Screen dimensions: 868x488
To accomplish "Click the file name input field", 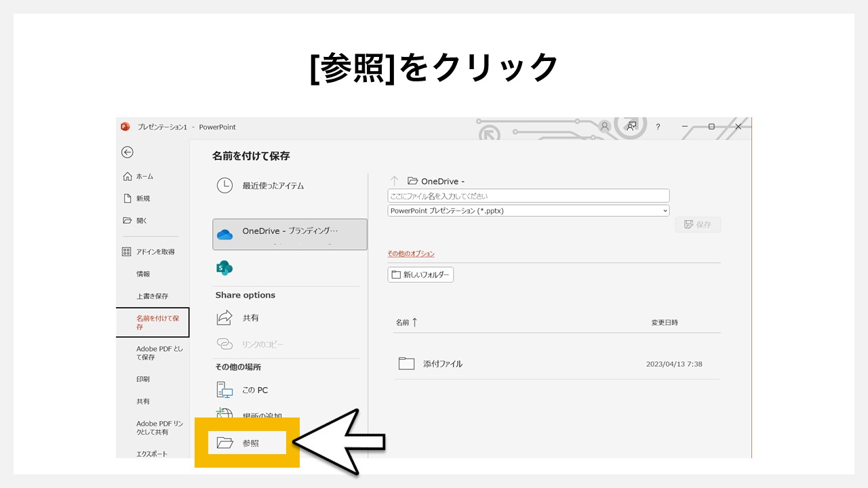I will [528, 195].
